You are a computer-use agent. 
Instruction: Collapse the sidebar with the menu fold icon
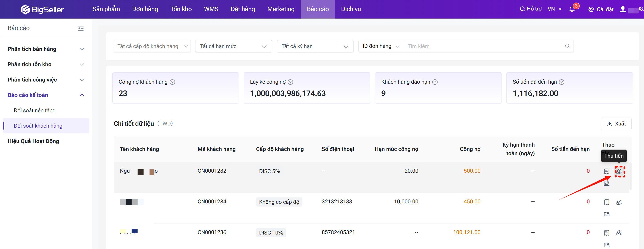coord(81,28)
